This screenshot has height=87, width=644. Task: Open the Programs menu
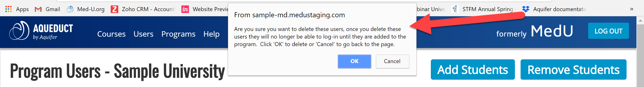click(178, 34)
